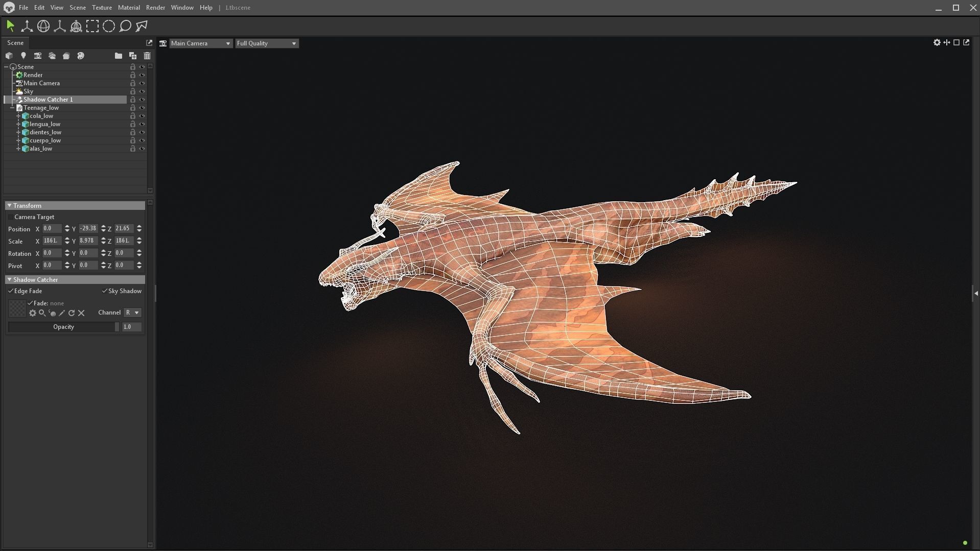Adjust the Opacity slider

coord(63,327)
